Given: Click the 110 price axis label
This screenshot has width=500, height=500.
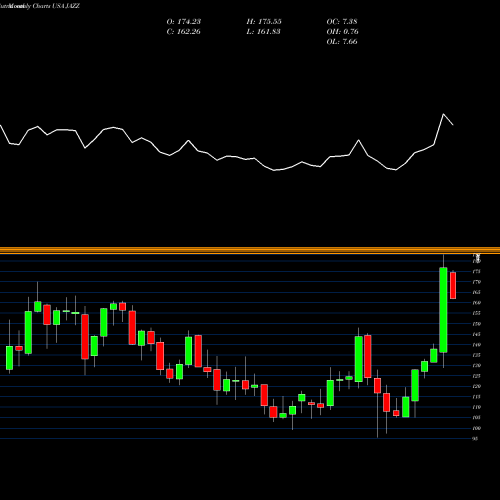Looking at the screenshot, I should [477, 407].
